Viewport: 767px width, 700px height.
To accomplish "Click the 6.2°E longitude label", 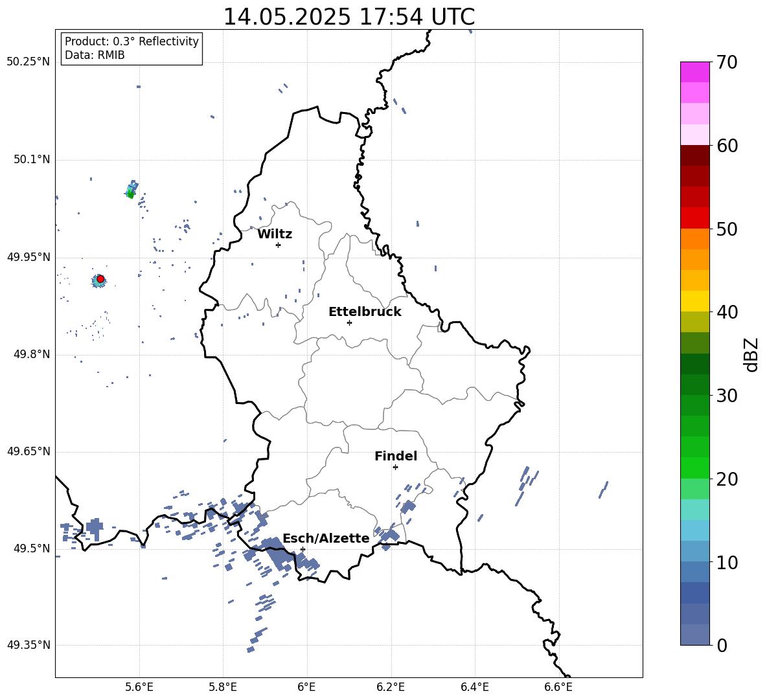I will [x=391, y=687].
